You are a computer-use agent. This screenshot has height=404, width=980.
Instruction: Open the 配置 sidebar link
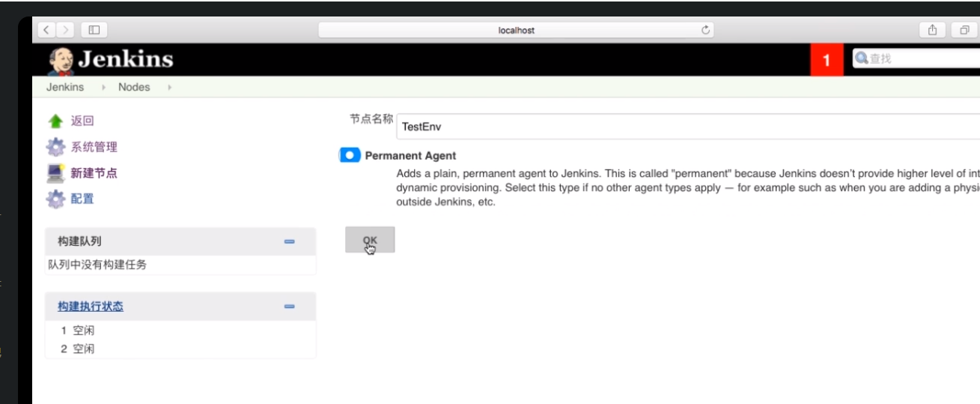coord(82,199)
